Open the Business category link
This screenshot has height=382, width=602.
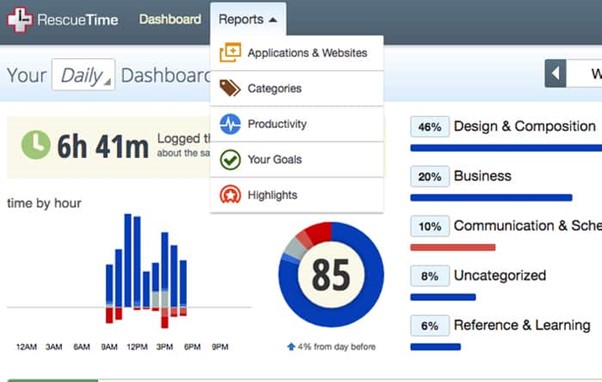tap(483, 176)
